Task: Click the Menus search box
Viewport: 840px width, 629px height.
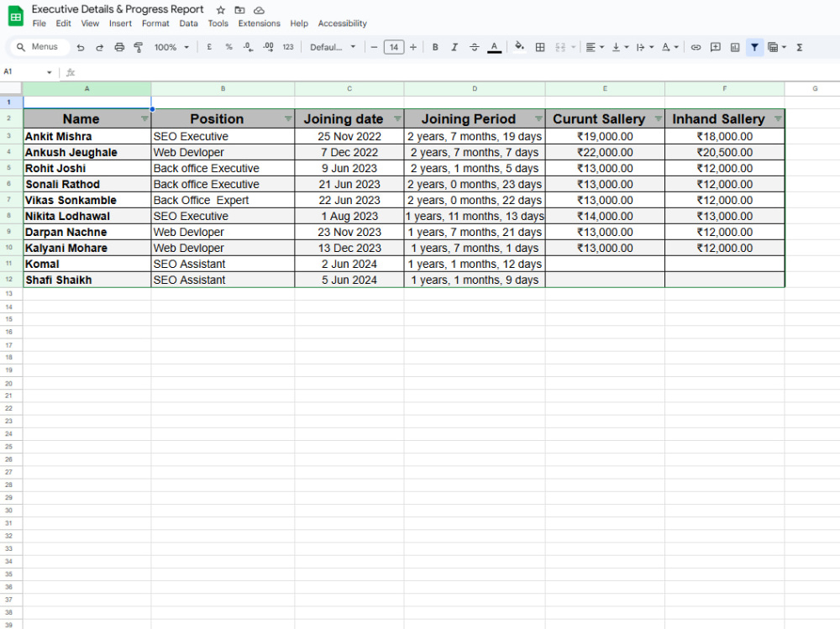Action: click(39, 47)
